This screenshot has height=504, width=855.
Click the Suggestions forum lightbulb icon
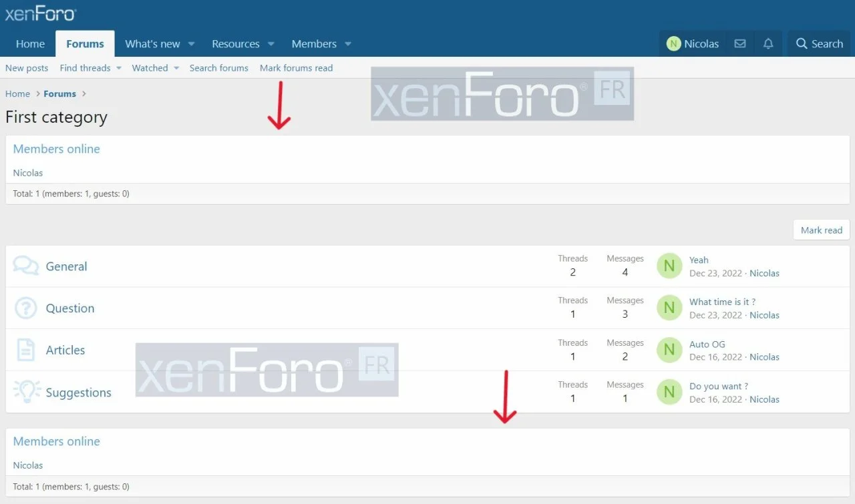point(27,392)
